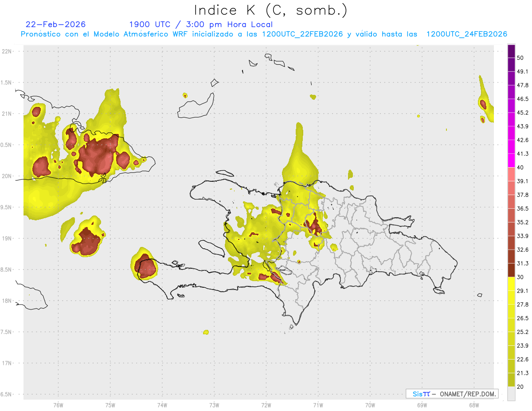Click the "69W" longitude label
The image size is (532, 411).
click(x=422, y=405)
